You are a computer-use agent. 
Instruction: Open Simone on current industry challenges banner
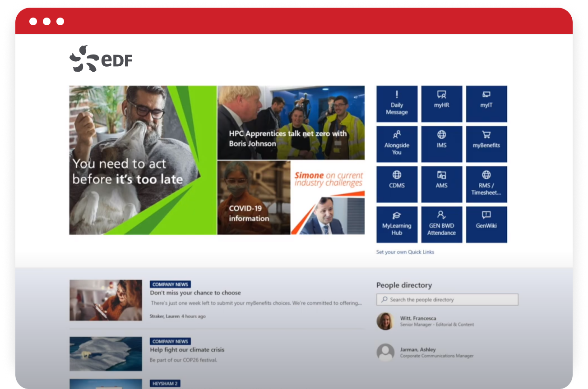pos(328,198)
